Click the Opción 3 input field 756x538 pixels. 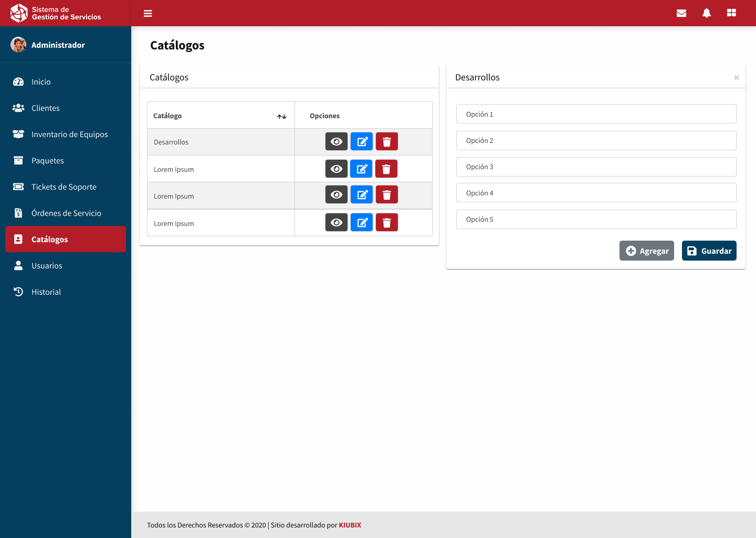pos(596,167)
